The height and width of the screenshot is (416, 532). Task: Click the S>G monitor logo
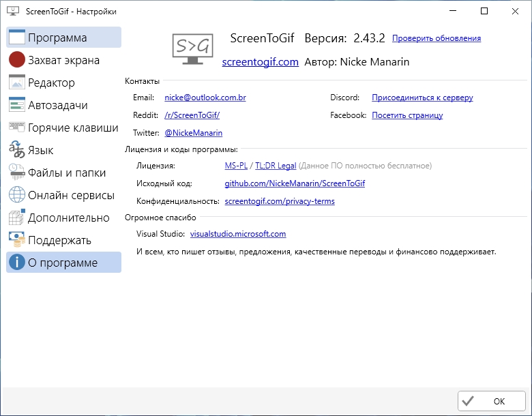(x=193, y=49)
